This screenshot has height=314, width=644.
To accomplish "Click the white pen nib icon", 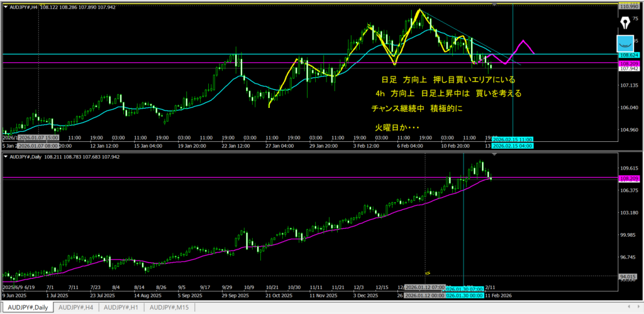I will coord(625,23).
